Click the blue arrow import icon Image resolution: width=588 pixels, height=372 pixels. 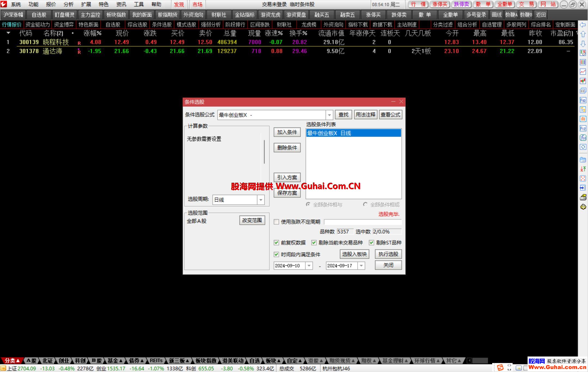pos(583,188)
